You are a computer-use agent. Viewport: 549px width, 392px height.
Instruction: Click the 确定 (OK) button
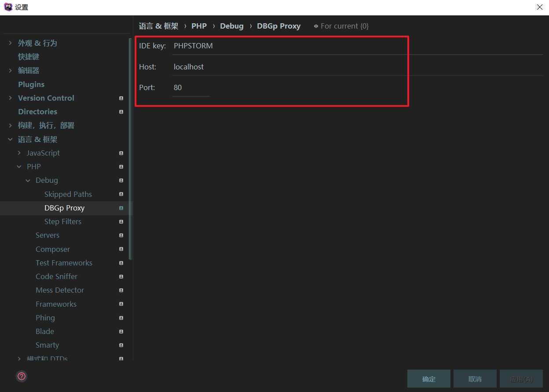(429, 379)
